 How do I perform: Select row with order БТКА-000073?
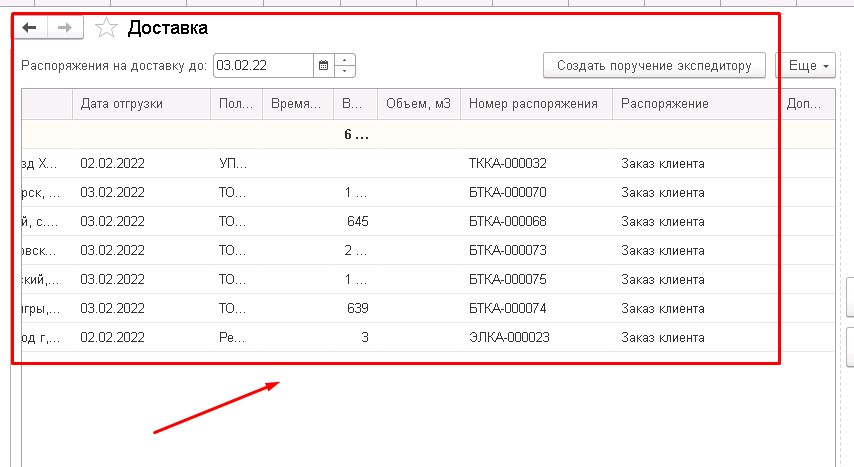tap(508, 251)
